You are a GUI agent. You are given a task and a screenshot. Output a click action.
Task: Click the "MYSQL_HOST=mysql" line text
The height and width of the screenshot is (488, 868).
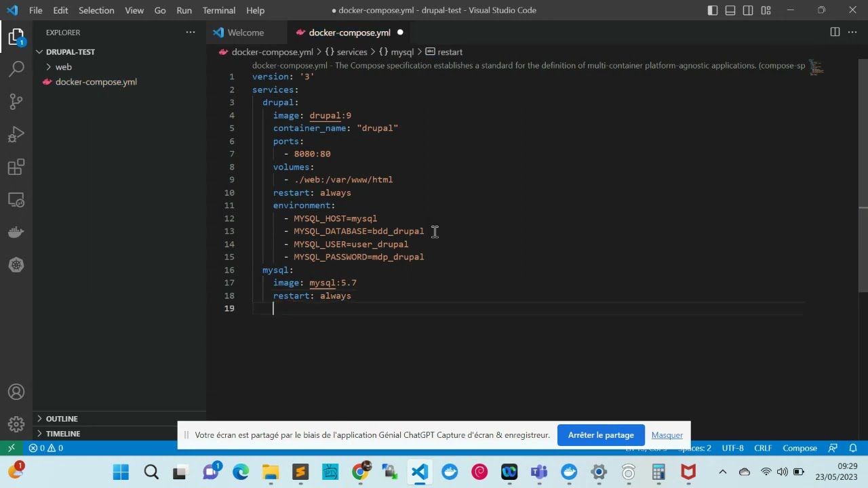point(335,218)
